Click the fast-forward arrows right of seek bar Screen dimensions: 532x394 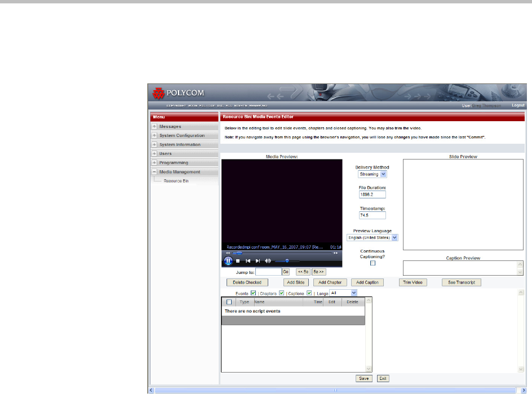point(335,253)
